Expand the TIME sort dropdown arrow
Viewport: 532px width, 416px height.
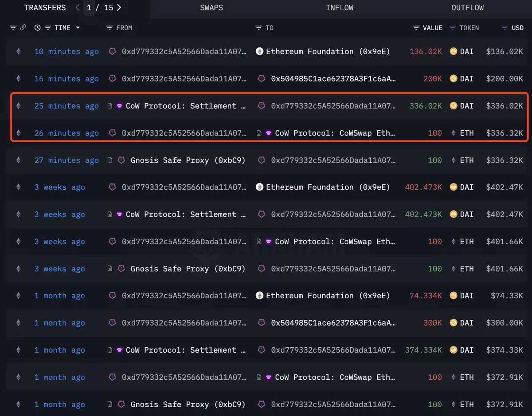(x=78, y=27)
